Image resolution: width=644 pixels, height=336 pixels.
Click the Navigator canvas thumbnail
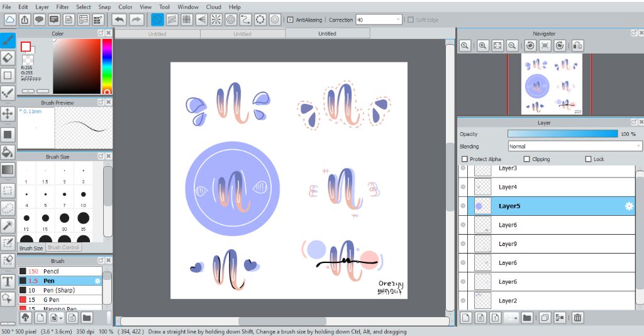[x=552, y=84]
